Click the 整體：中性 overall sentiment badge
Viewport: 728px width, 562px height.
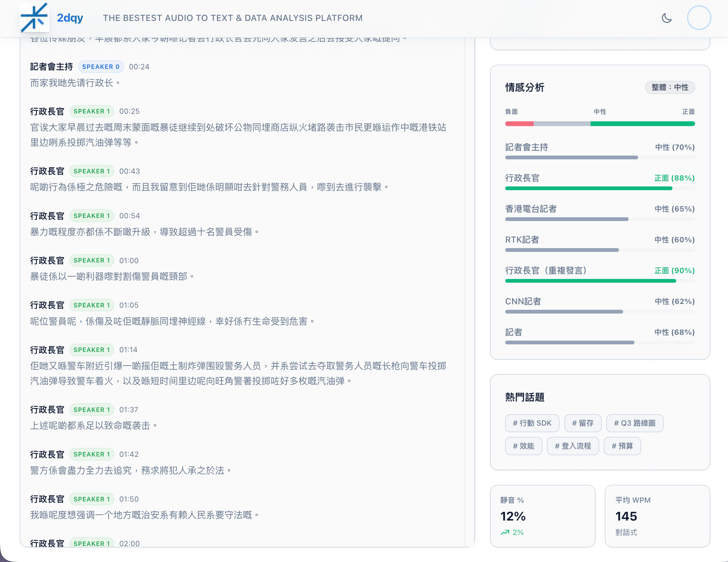pos(670,87)
